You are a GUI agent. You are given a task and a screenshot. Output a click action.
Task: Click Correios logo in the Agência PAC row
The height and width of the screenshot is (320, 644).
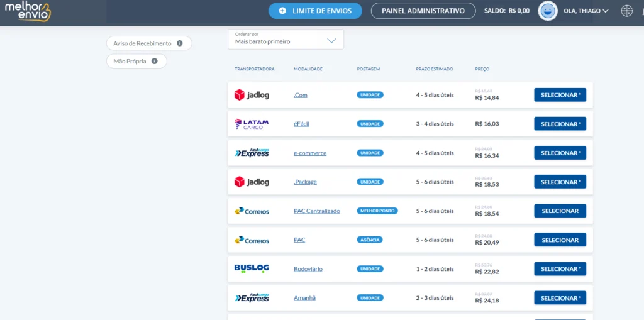click(252, 240)
